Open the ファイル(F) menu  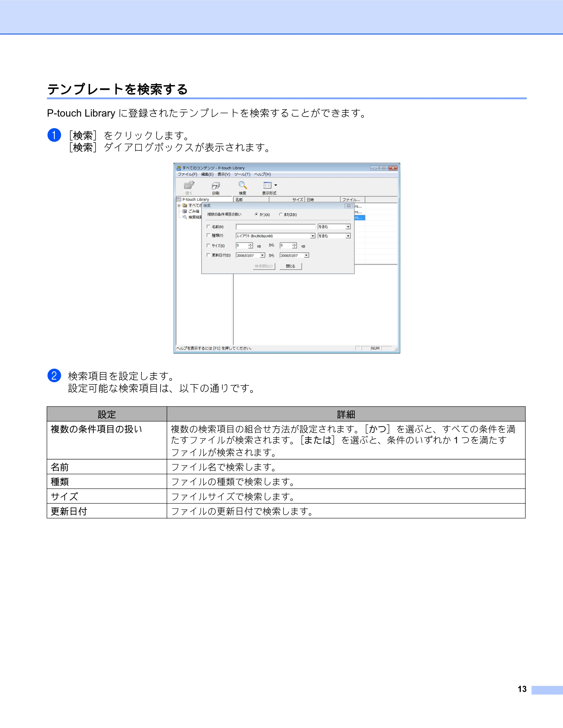click(x=187, y=174)
